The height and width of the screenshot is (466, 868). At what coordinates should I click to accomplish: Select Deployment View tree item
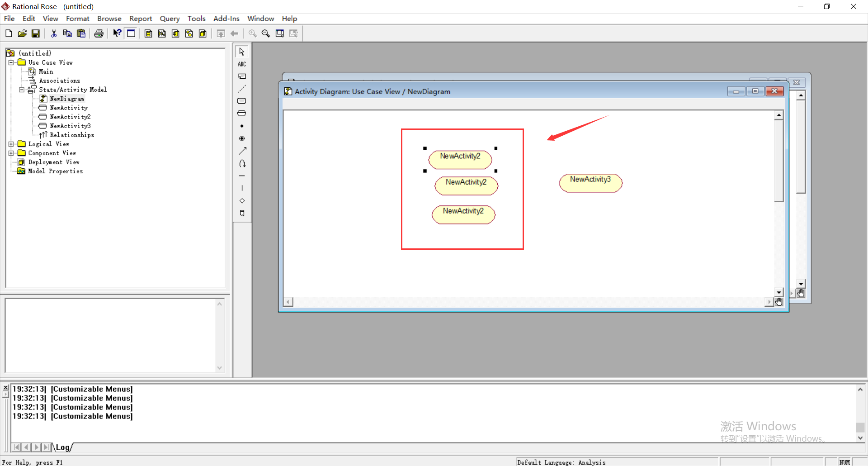[x=54, y=162]
